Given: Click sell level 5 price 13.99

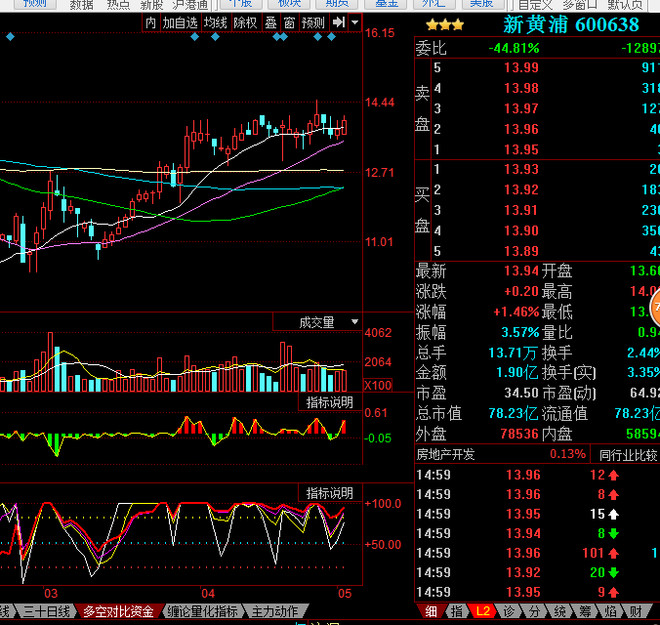Looking at the screenshot, I should [x=522, y=67].
